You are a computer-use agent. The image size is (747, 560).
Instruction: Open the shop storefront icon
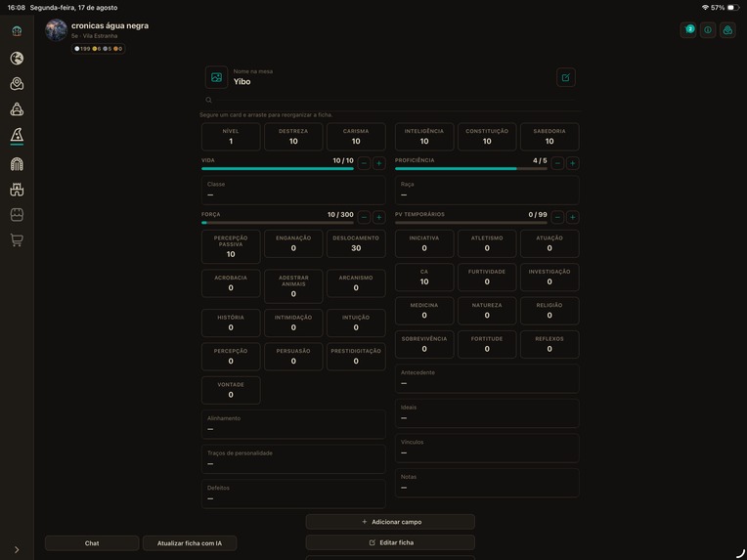[17, 215]
